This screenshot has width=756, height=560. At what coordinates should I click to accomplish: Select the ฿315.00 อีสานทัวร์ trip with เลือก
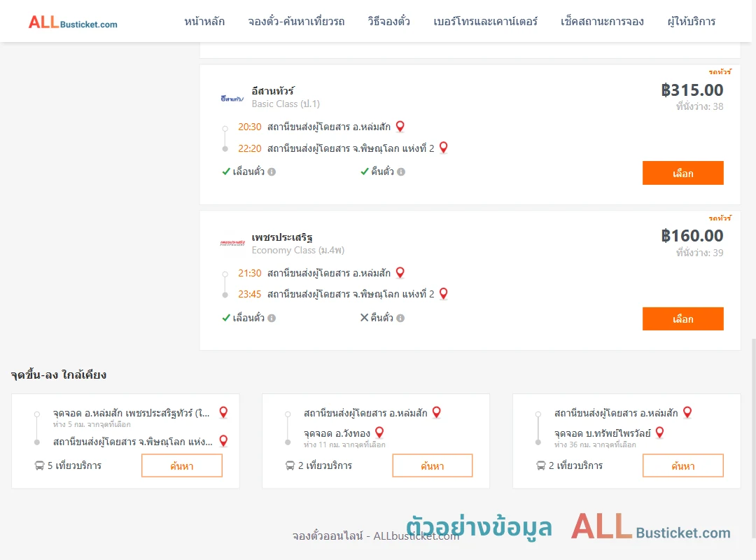(682, 173)
